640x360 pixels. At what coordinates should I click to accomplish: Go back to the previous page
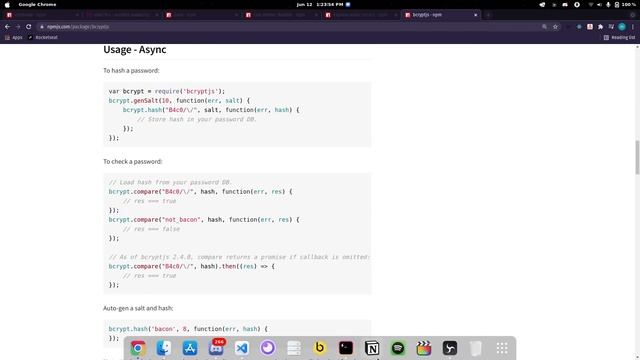click(7, 27)
